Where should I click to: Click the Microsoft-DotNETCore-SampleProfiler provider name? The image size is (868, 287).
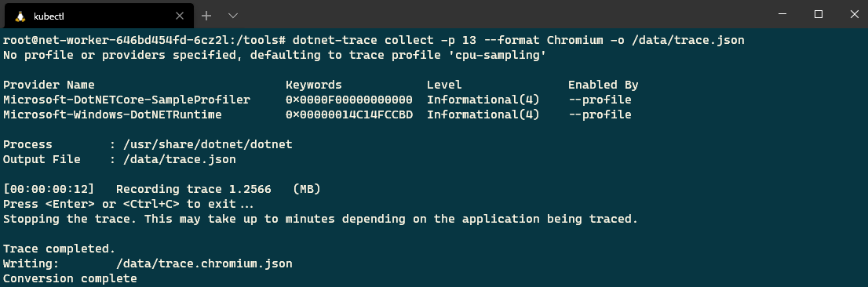coord(126,100)
